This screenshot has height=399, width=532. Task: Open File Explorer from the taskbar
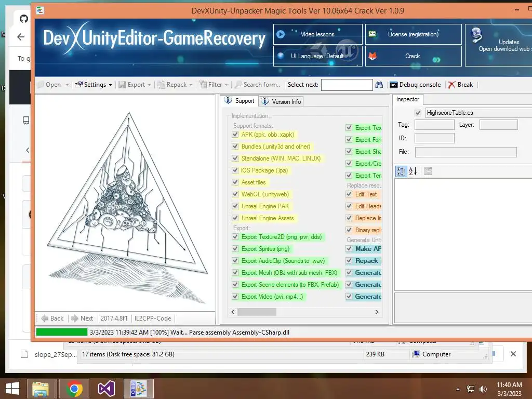[x=41, y=389]
